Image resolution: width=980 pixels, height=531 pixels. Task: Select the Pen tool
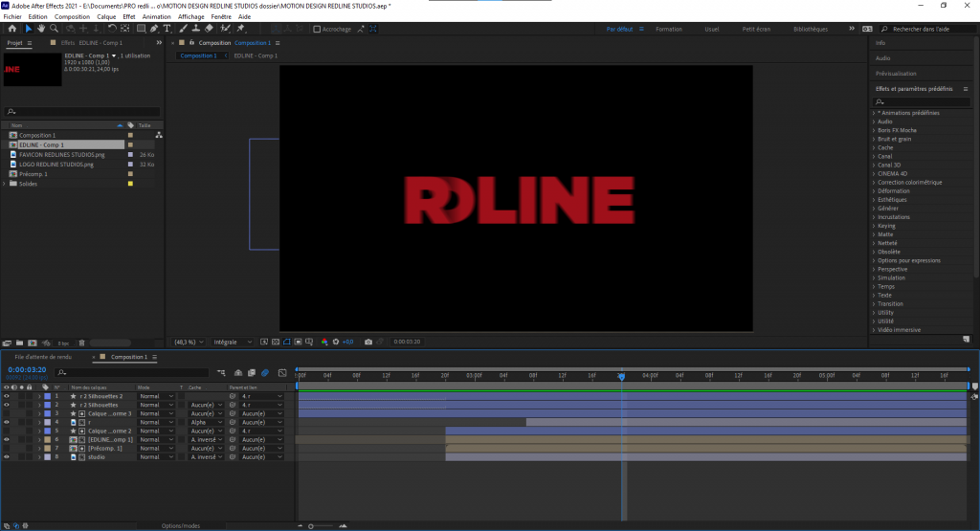(x=154, y=29)
